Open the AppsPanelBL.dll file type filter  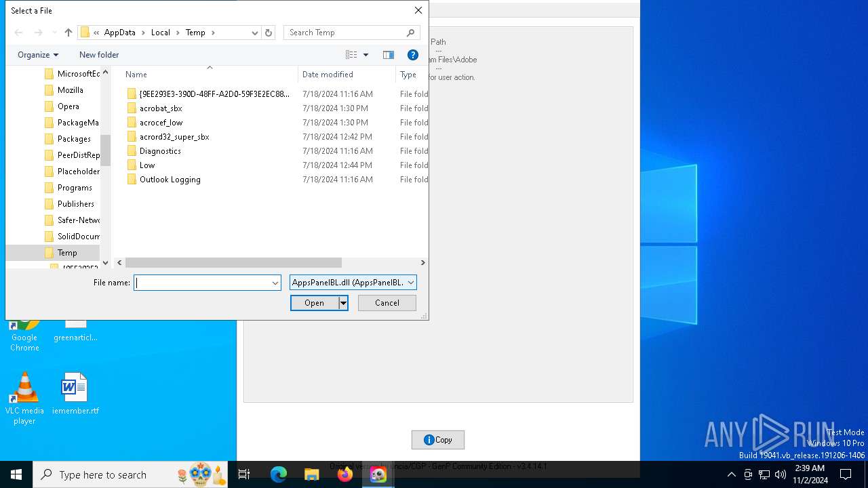click(x=353, y=283)
